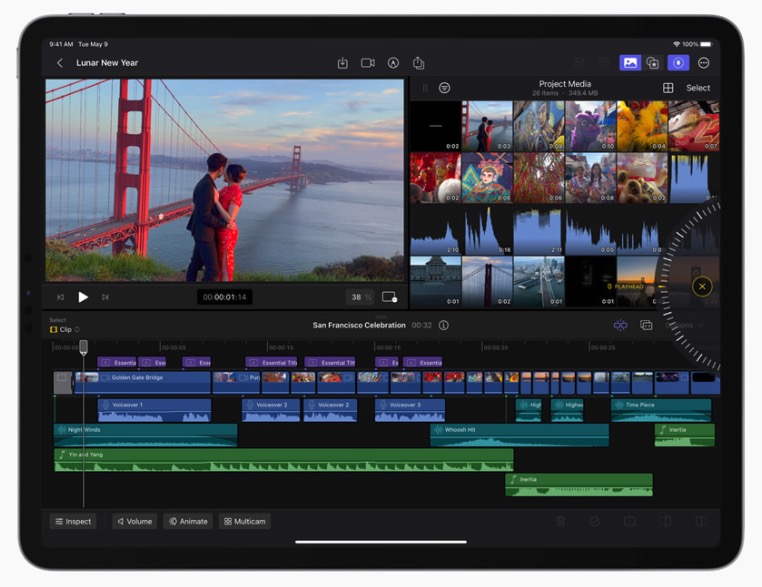The width and height of the screenshot is (762, 587).
Task: Open the browser filter icon
Action: pyautogui.click(x=444, y=88)
